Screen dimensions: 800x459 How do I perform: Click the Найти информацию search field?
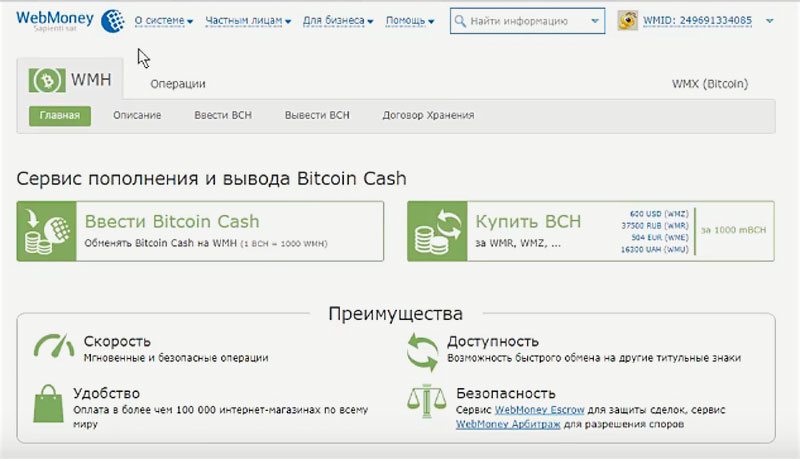click(x=527, y=21)
